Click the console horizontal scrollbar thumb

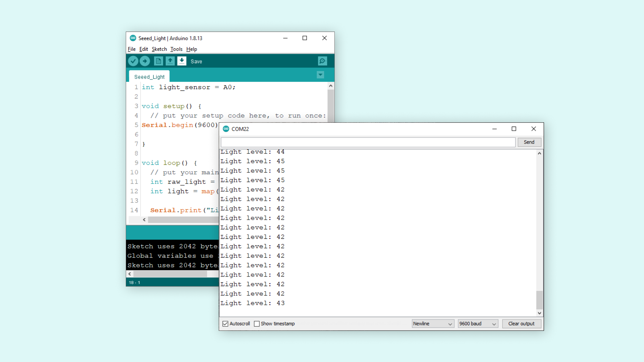coord(170,274)
